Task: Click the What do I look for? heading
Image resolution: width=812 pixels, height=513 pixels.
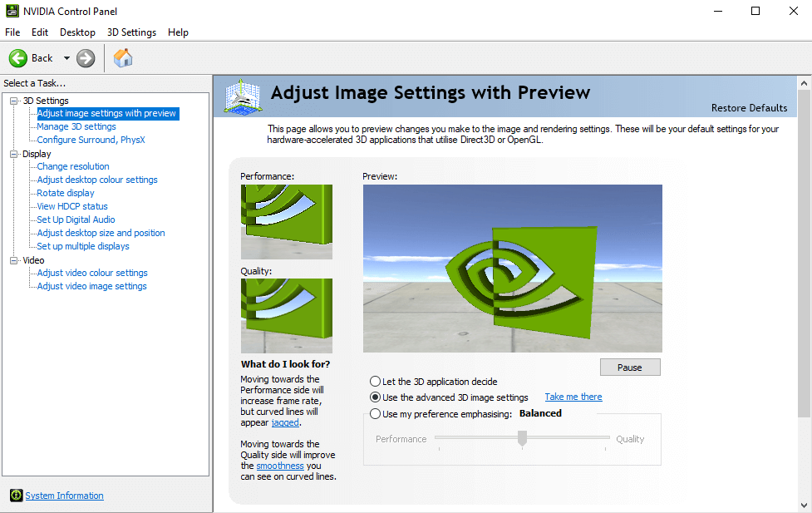Action: pos(285,364)
